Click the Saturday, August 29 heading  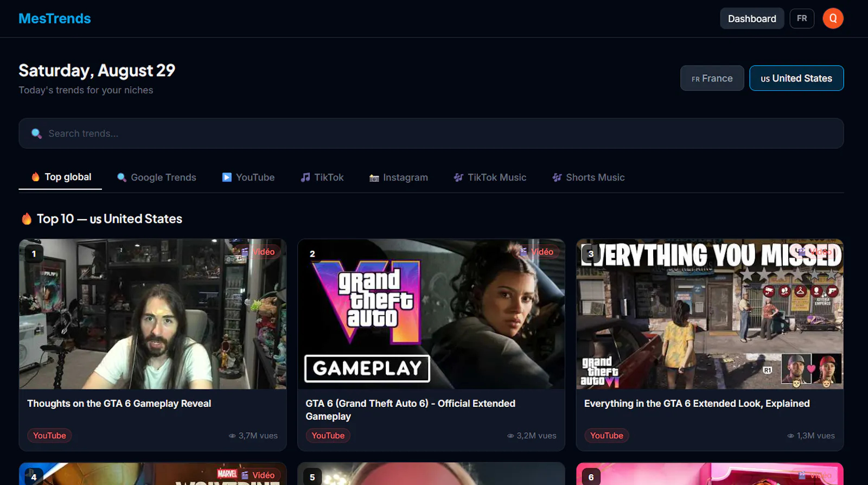(x=97, y=71)
